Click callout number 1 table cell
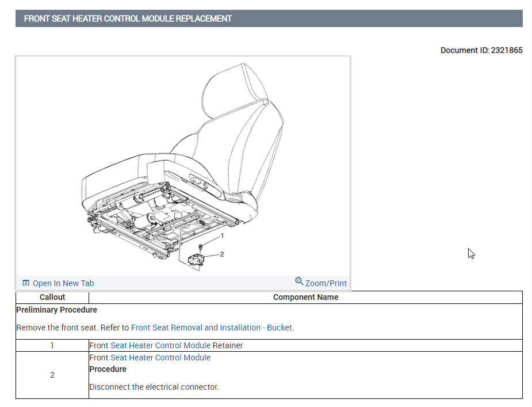Image resolution: width=532 pixels, height=407 pixels. 52,345
